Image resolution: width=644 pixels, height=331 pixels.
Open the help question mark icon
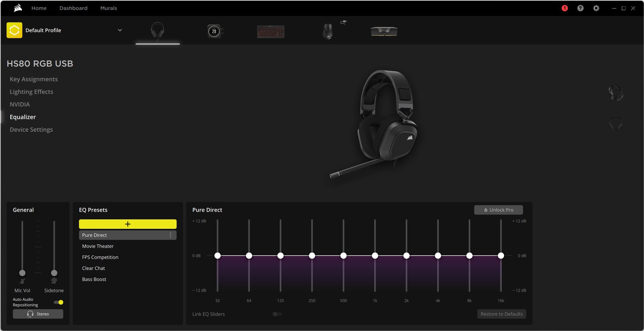coord(580,8)
